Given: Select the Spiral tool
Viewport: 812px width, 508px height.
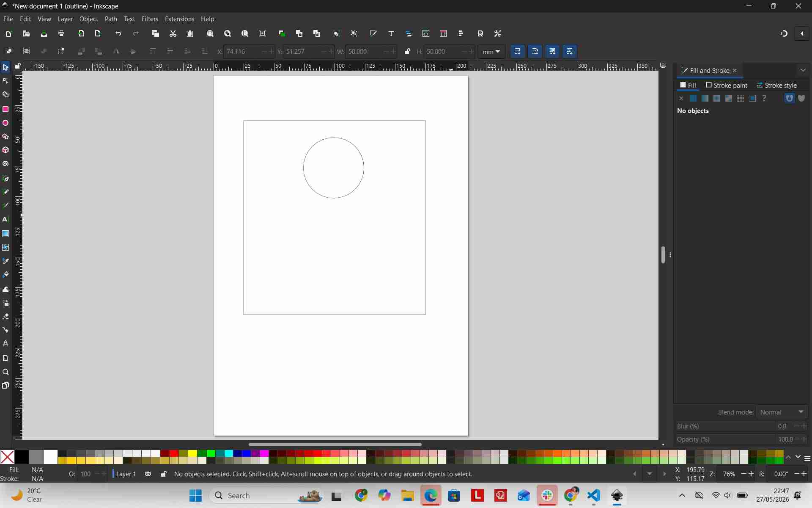Looking at the screenshot, I should click(5, 164).
